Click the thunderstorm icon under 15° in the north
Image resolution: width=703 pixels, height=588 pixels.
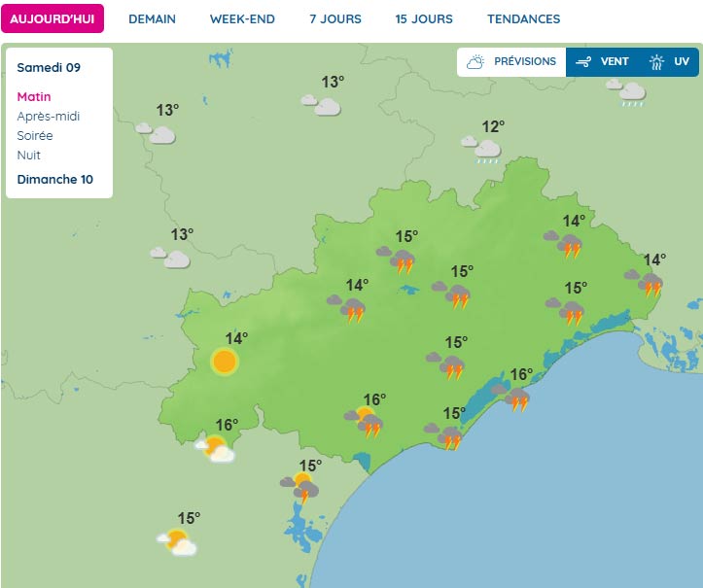[x=396, y=259]
